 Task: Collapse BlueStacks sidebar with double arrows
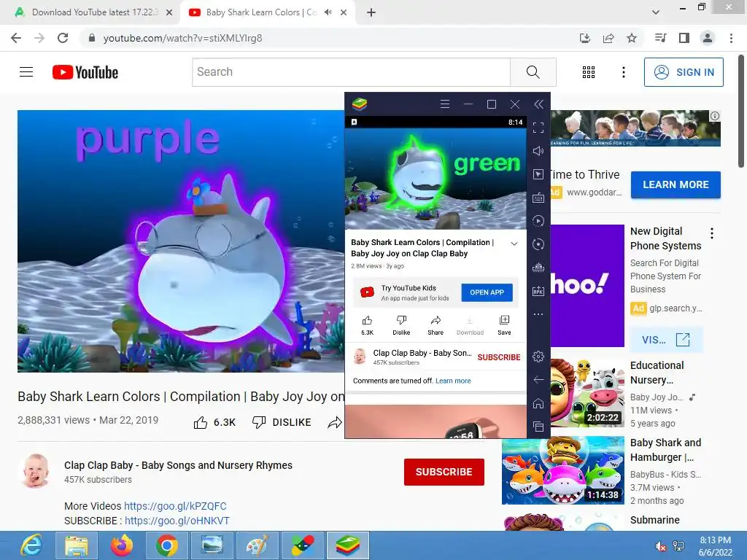tap(538, 104)
